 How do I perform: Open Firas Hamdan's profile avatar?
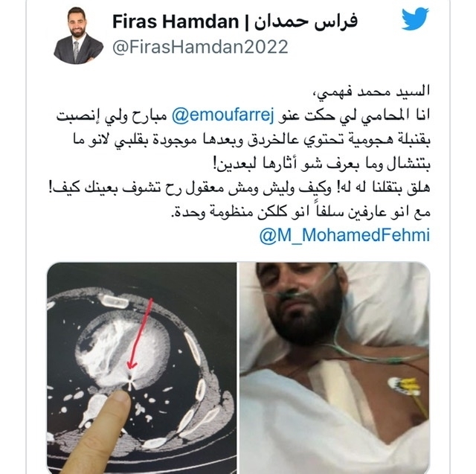(78, 35)
